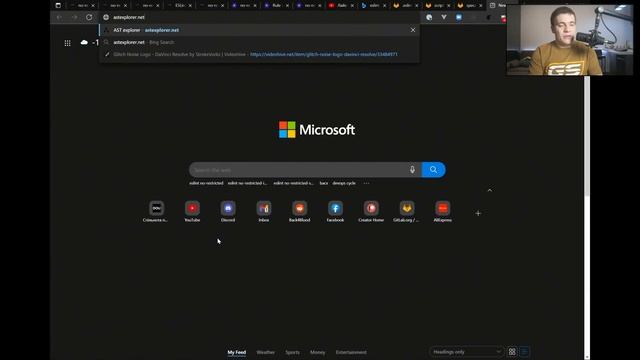This screenshot has width=640, height=360.
Task: Open the Facebook quick link tile
Action: point(335,211)
